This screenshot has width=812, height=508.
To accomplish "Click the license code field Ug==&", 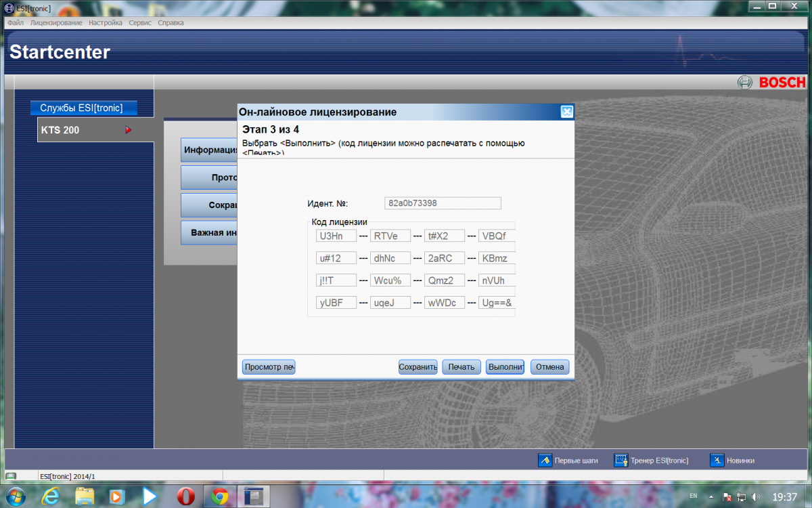I will click(497, 303).
